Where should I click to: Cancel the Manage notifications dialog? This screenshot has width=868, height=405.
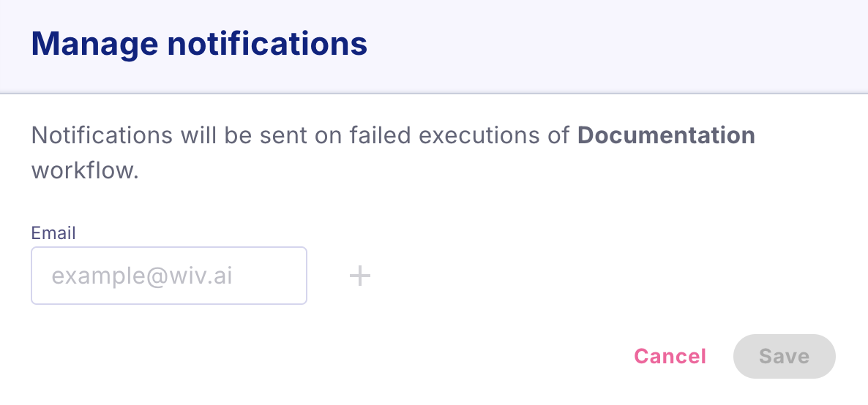point(670,356)
